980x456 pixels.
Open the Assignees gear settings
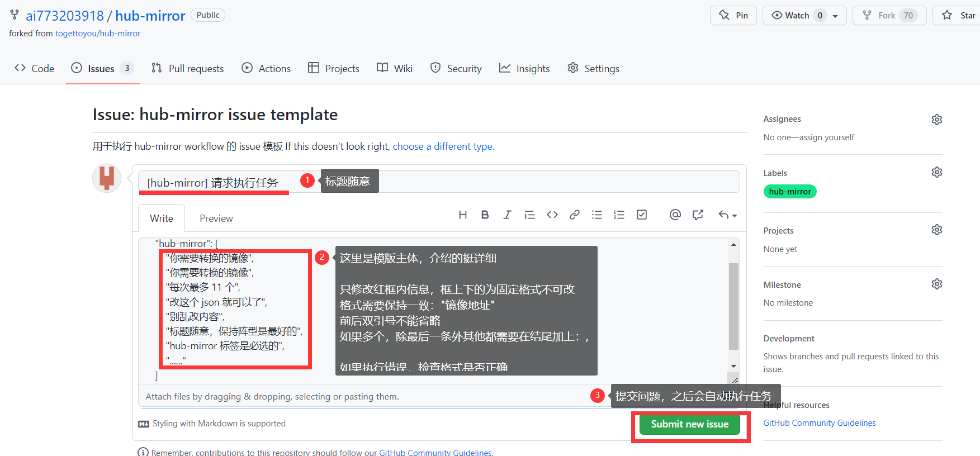click(937, 120)
